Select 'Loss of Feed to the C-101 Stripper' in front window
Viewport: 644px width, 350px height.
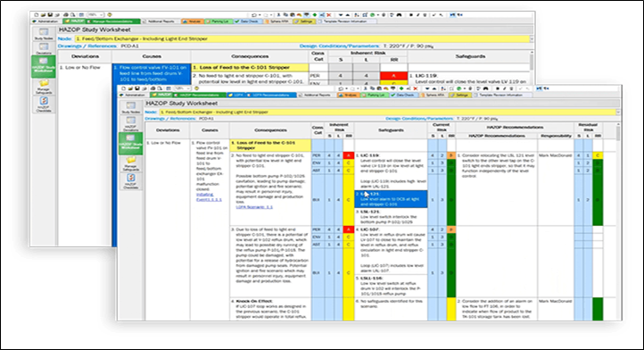tap(270, 146)
